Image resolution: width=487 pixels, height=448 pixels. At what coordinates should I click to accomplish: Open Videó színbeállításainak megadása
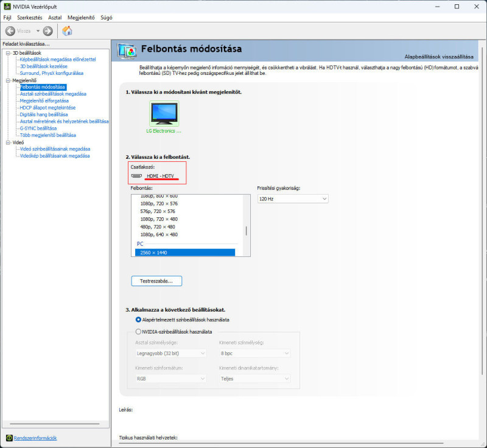pyautogui.click(x=55, y=149)
